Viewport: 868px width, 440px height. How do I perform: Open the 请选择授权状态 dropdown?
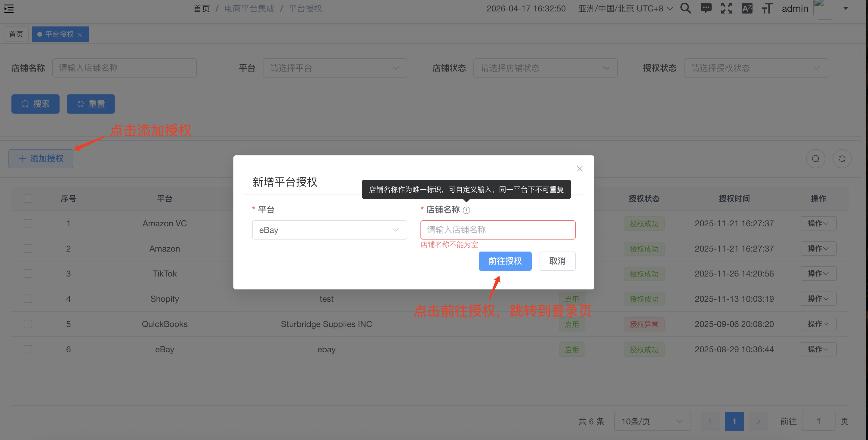(x=756, y=68)
